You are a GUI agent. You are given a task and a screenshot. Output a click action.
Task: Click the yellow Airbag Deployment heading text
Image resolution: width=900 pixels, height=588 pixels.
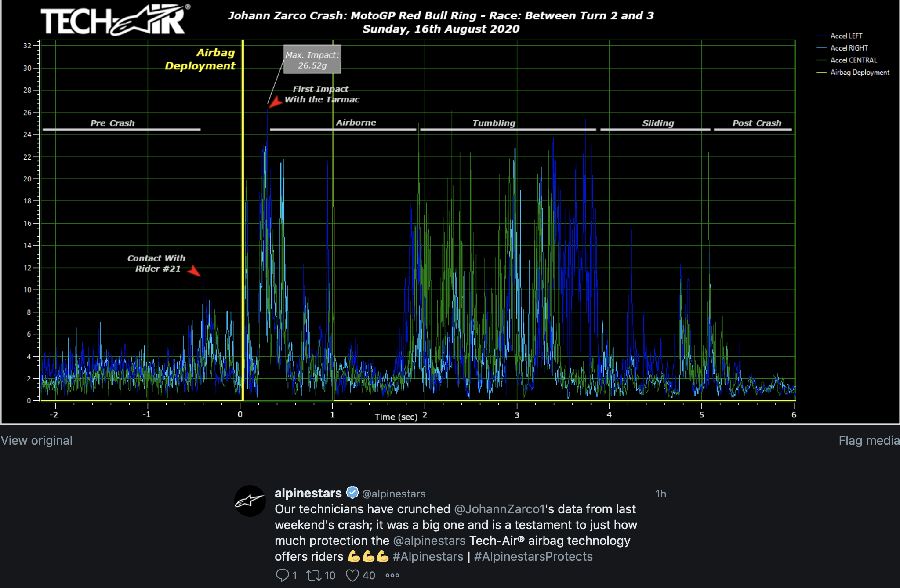tap(200, 59)
